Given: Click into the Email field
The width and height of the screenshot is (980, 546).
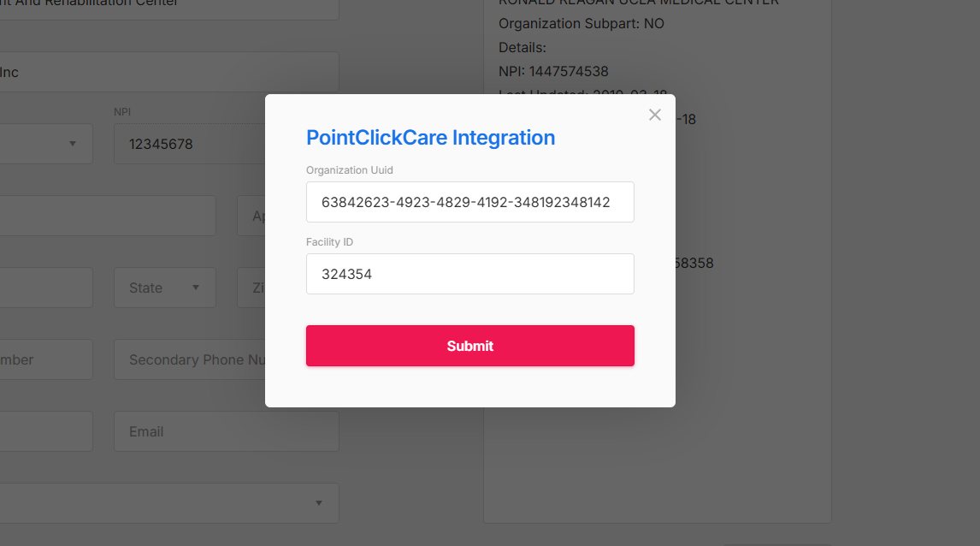Looking at the screenshot, I should [226, 431].
